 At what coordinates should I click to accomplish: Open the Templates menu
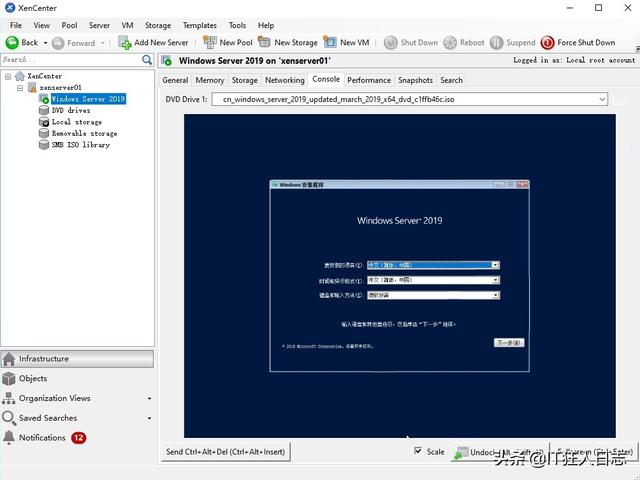point(200,25)
